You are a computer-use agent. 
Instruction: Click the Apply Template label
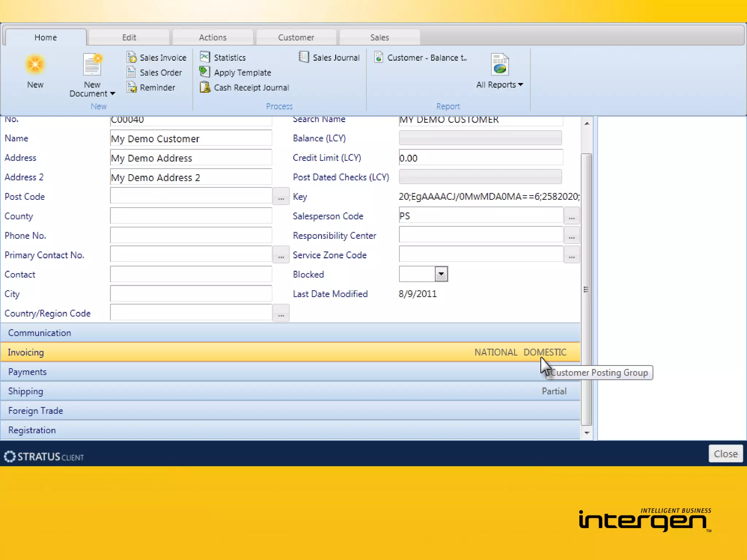point(243,73)
